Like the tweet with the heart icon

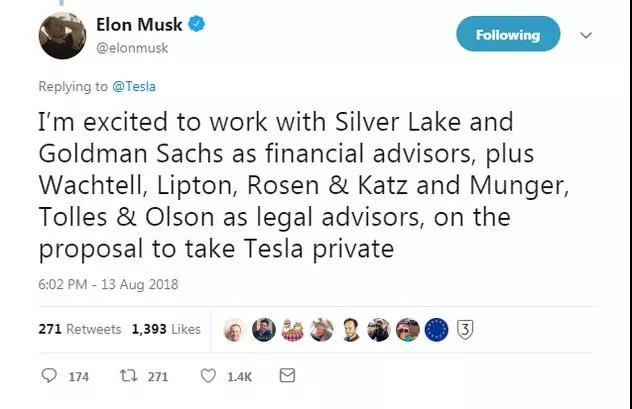[208, 376]
